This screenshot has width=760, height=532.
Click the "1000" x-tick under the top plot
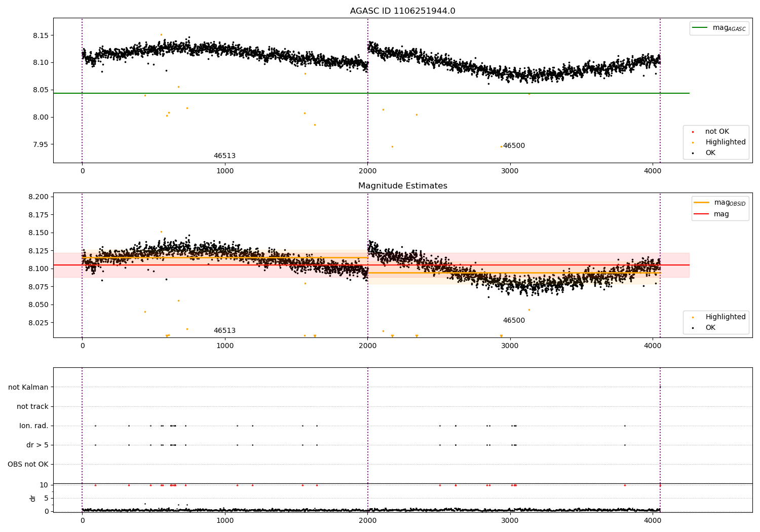225,171
